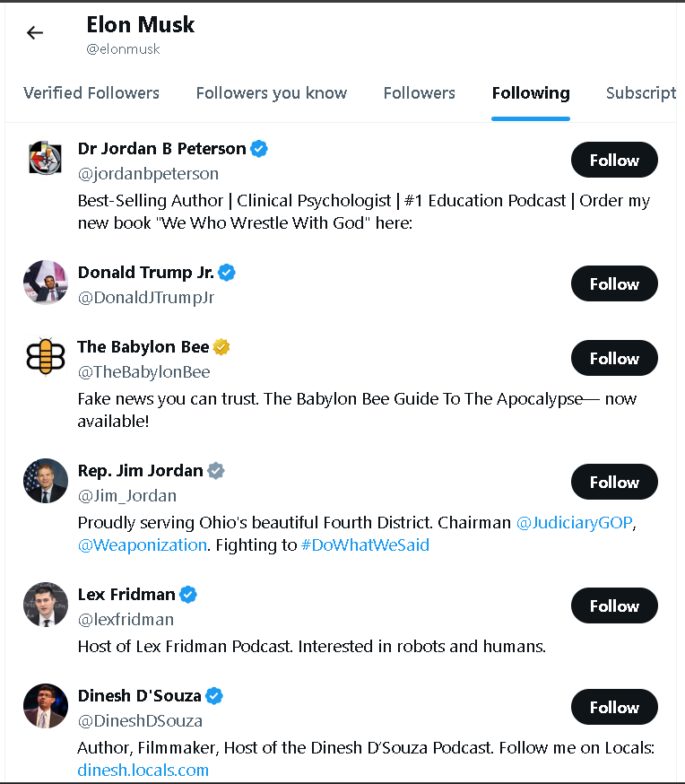The width and height of the screenshot is (685, 784).
Task: Open the @JudiciaryGOP mention link
Action: pos(574,521)
